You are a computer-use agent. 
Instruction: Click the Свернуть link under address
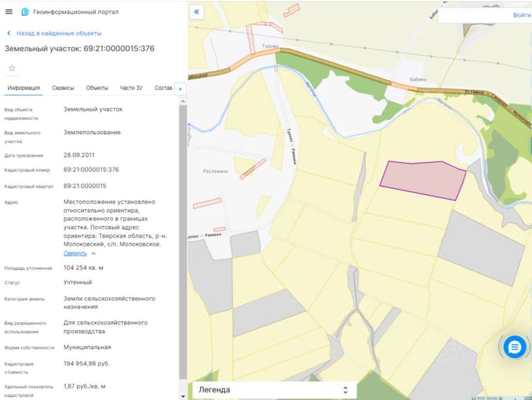point(75,253)
